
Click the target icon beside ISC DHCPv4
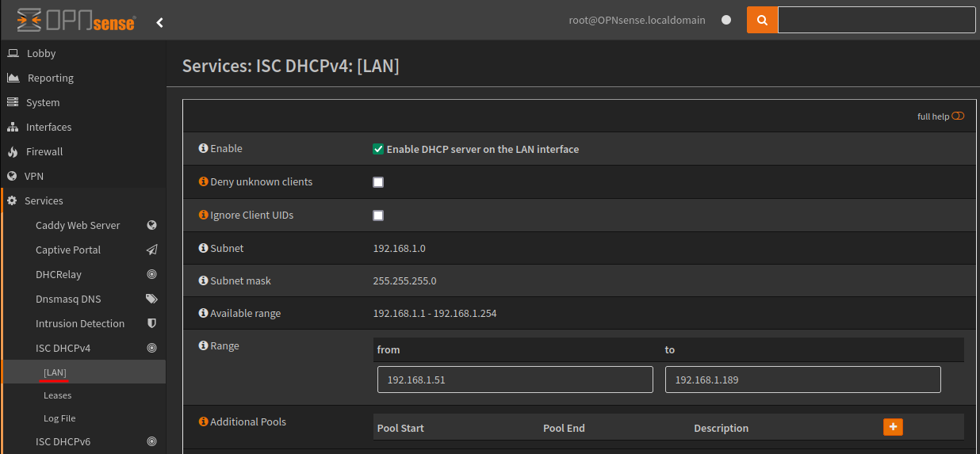pyautogui.click(x=152, y=348)
